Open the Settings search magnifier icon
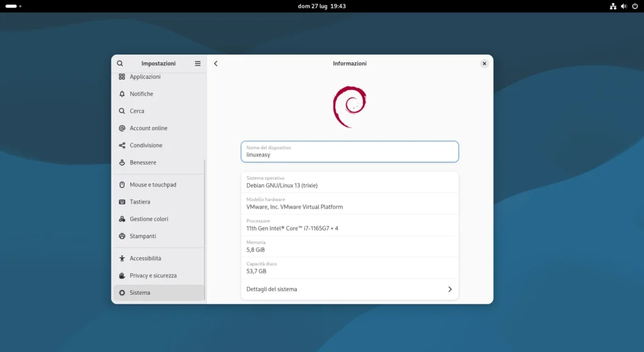Image resolution: width=644 pixels, height=352 pixels. 120,63
